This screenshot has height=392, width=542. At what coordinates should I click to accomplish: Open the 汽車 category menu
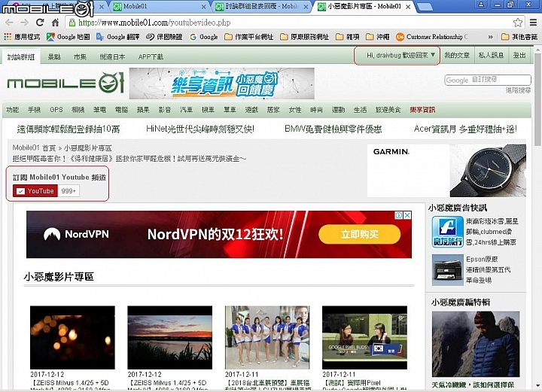tap(187, 110)
